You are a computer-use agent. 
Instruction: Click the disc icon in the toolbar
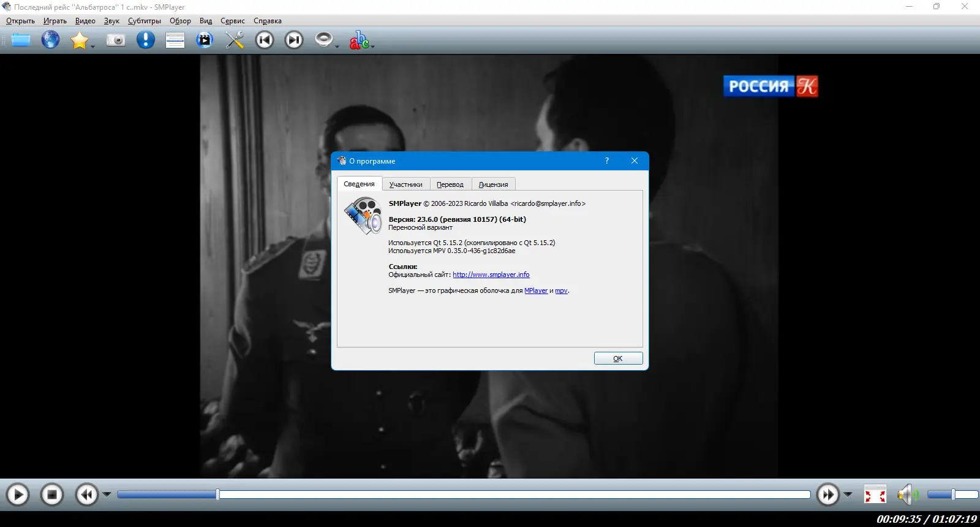pyautogui.click(x=323, y=40)
